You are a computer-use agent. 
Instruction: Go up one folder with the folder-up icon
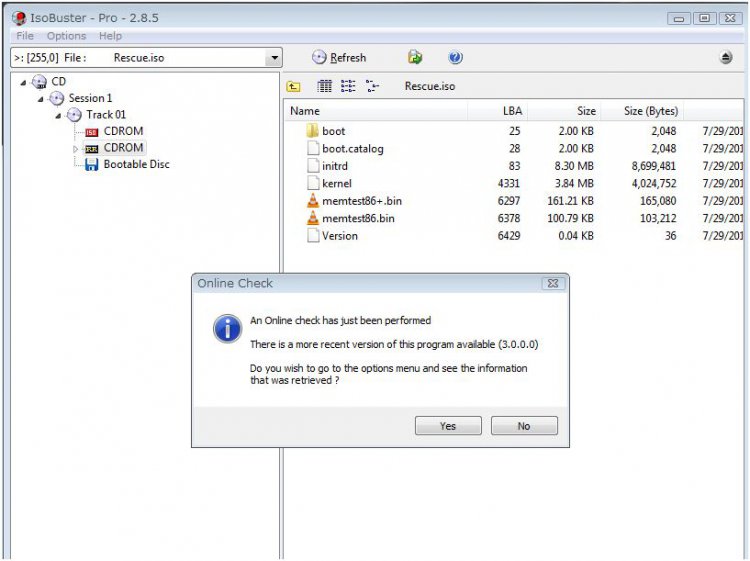[293, 87]
